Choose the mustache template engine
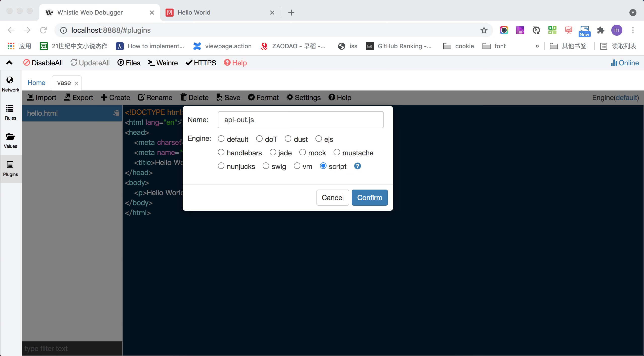 [337, 152]
